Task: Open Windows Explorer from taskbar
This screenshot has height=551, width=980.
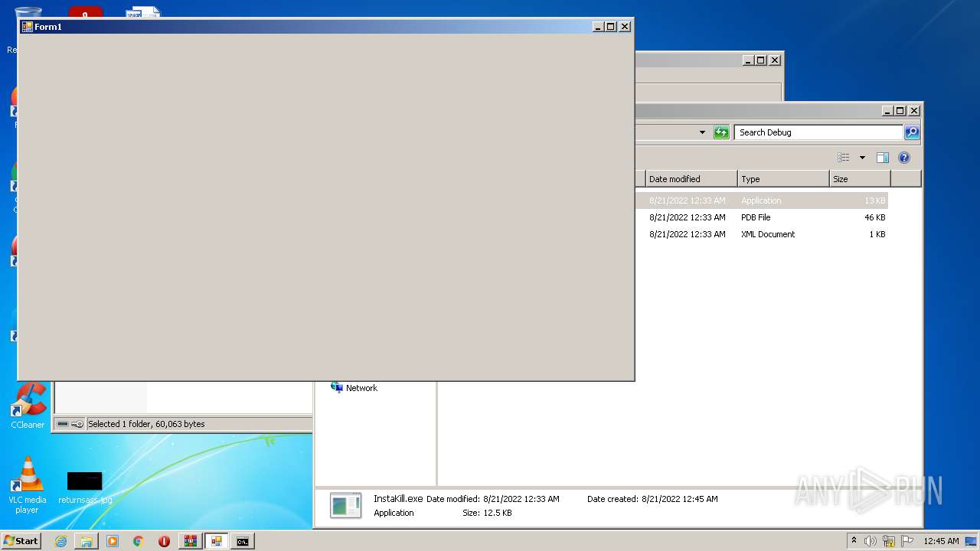Action: coord(87,541)
